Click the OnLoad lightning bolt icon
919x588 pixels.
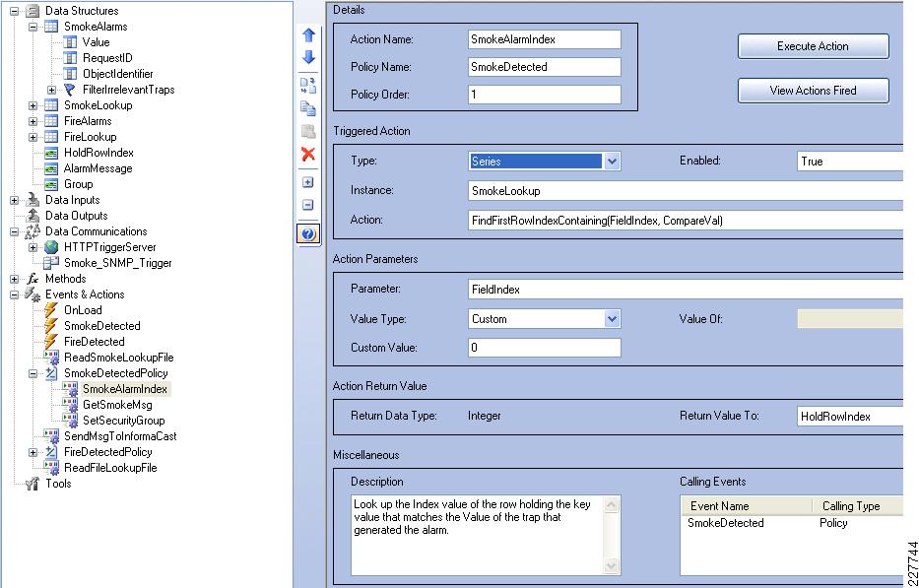51,310
